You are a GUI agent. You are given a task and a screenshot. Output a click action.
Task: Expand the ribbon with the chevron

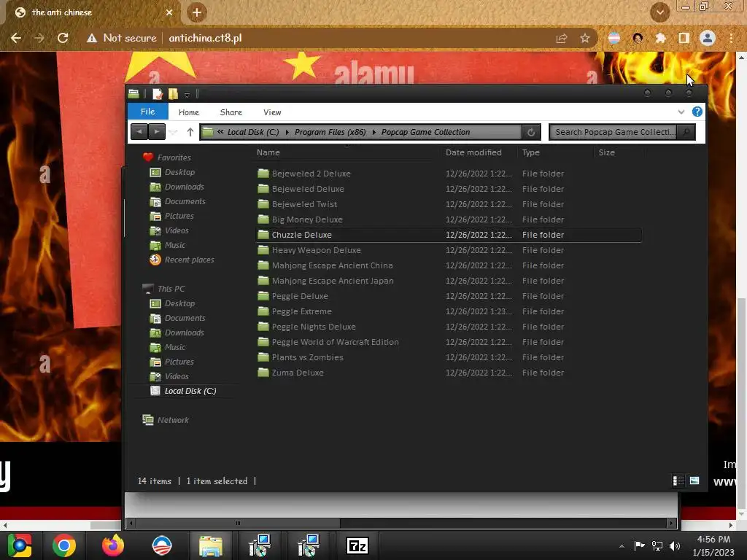[681, 112]
